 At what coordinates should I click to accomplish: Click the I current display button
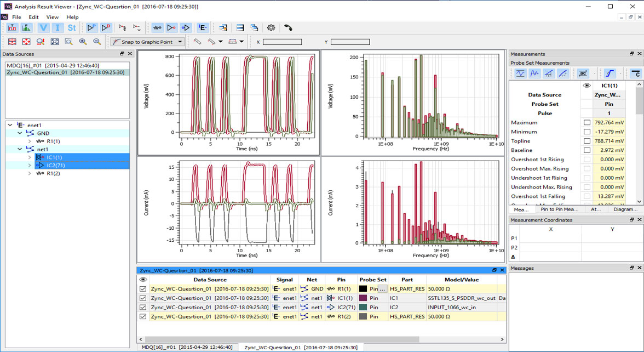coord(58,28)
